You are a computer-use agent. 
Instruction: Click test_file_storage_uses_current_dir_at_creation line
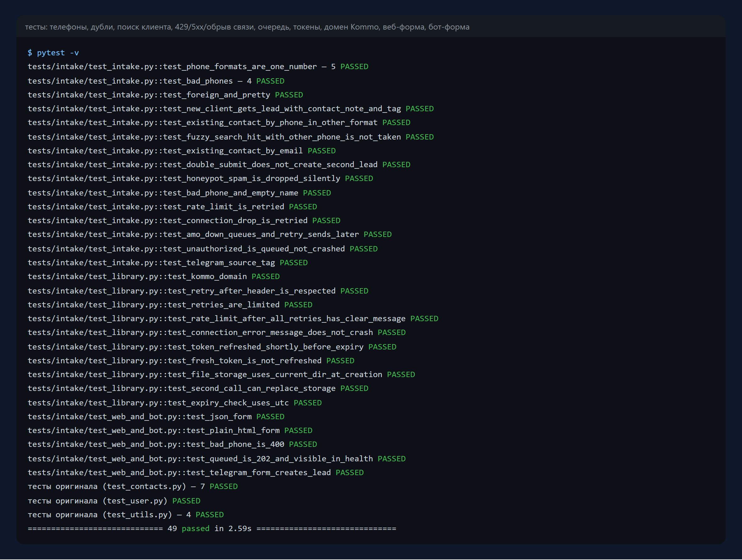[x=221, y=374]
